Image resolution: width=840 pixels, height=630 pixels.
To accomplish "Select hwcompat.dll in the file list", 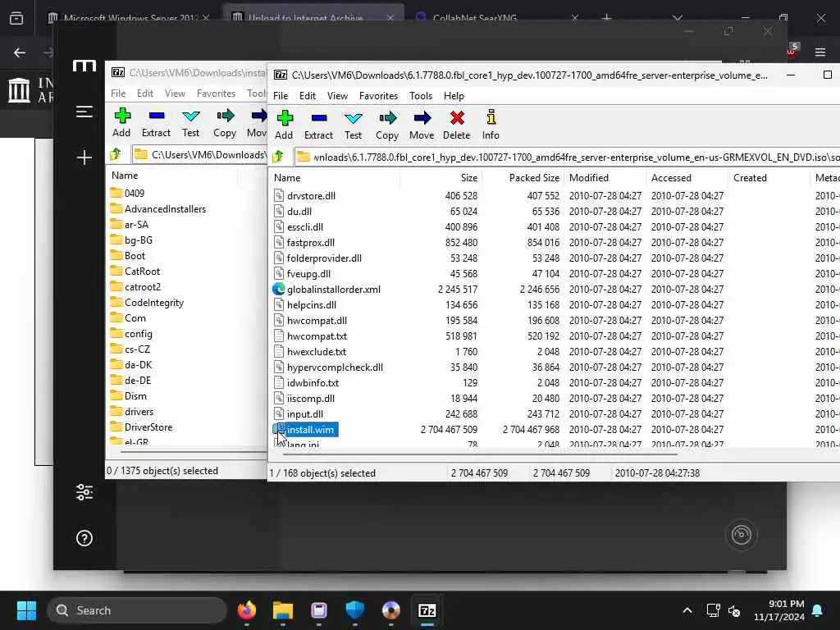I will 317,321.
